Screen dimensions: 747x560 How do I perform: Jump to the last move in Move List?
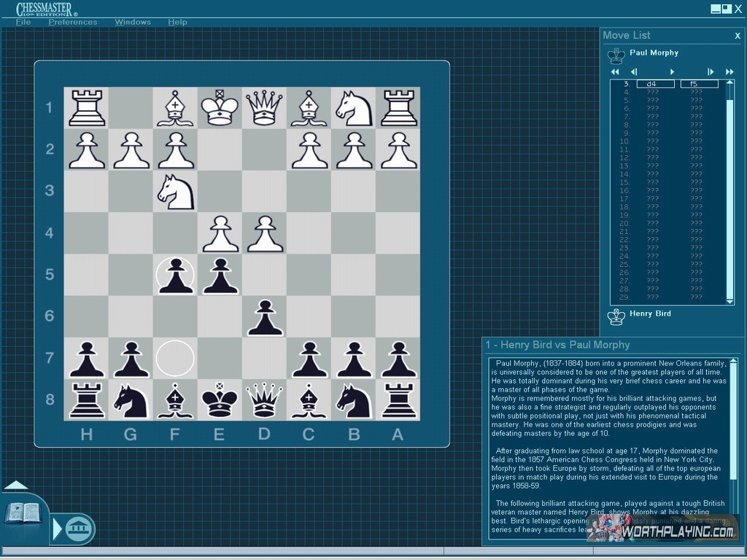(729, 71)
